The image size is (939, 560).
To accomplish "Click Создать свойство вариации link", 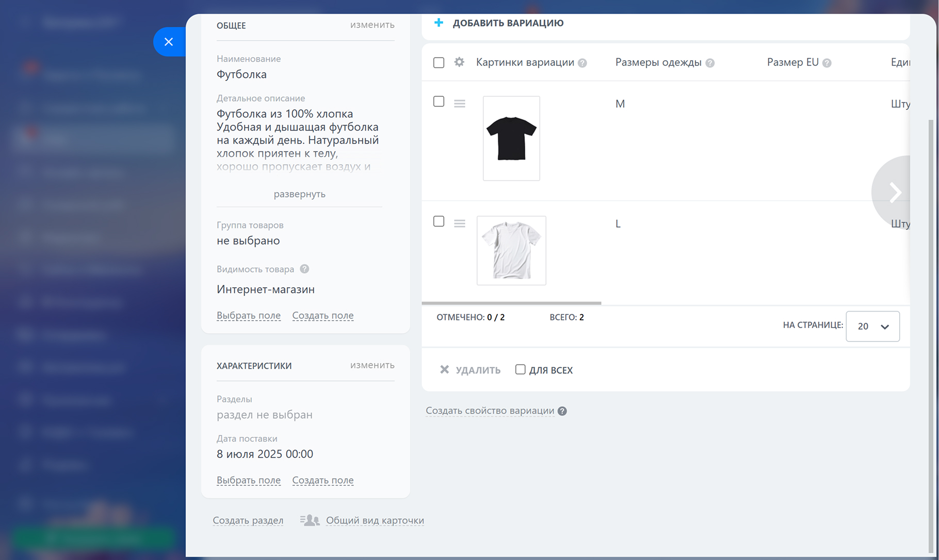I will [x=490, y=410].
